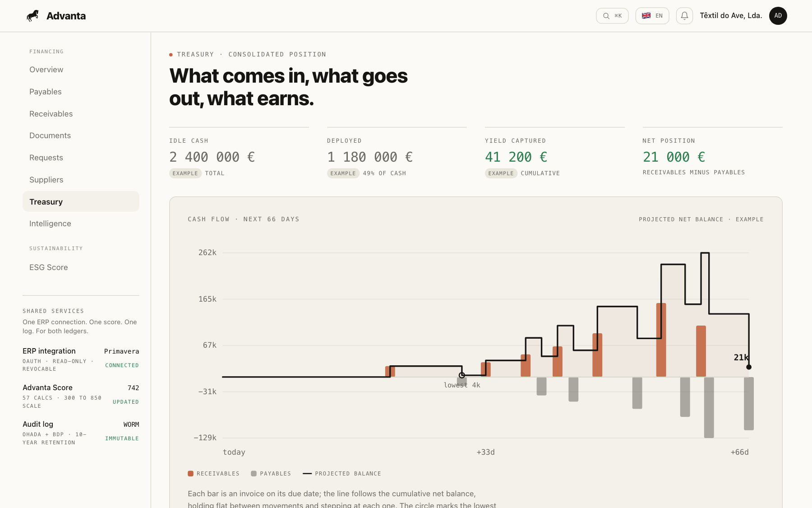Click the 21k end-point dot on chart

[x=749, y=367]
